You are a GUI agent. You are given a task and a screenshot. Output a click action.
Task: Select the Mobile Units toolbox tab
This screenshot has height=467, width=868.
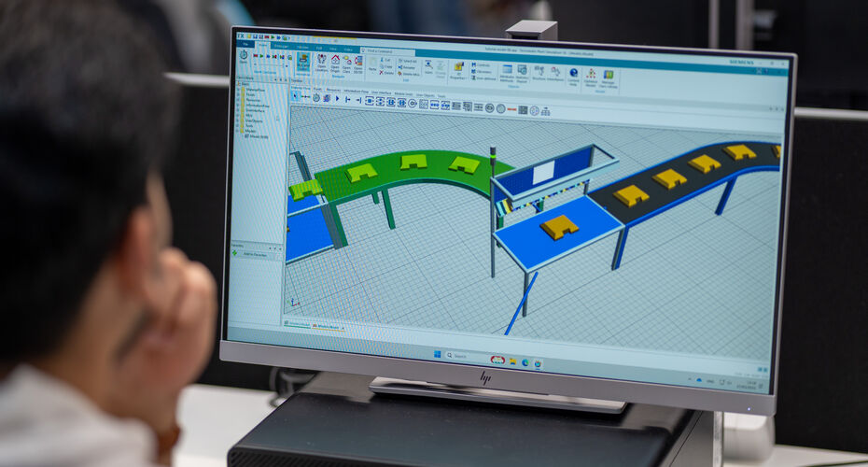coord(403,94)
